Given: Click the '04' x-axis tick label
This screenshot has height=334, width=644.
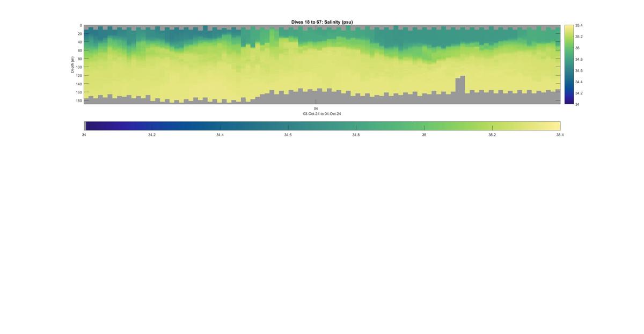Looking at the screenshot, I should click(x=316, y=108).
